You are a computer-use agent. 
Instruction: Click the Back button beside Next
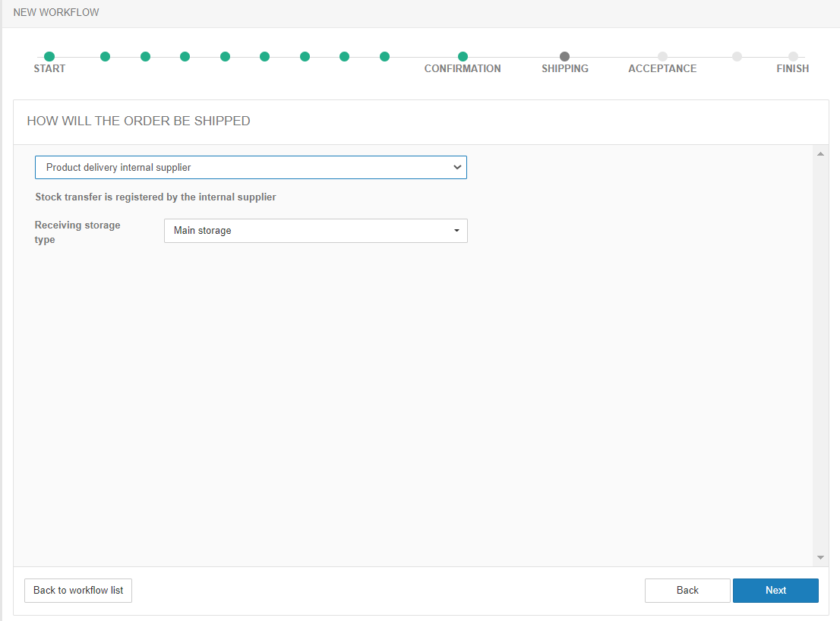(687, 591)
